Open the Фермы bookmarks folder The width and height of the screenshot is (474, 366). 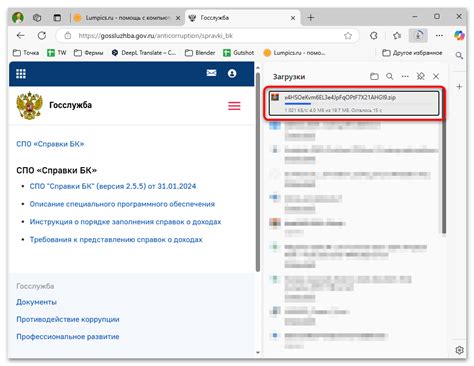88,53
